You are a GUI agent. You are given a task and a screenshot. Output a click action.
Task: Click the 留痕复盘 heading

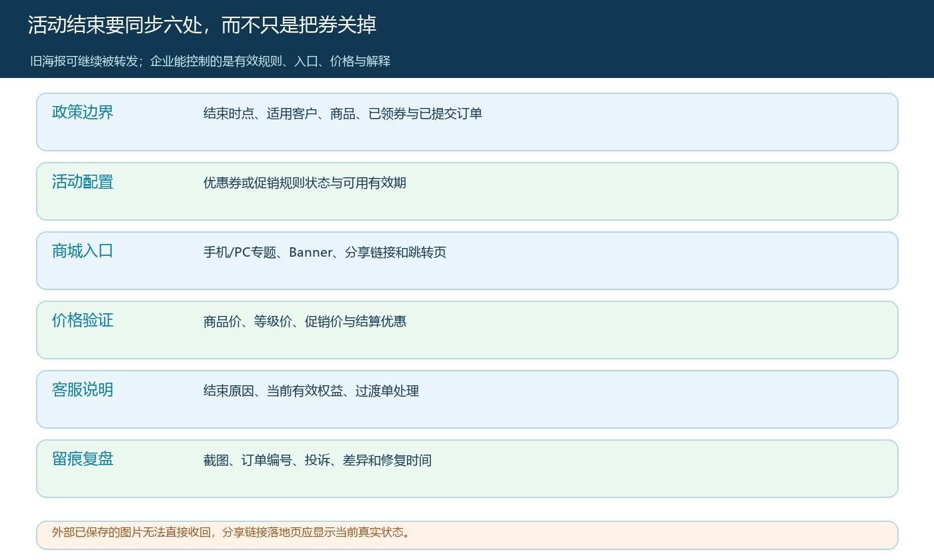(x=83, y=459)
